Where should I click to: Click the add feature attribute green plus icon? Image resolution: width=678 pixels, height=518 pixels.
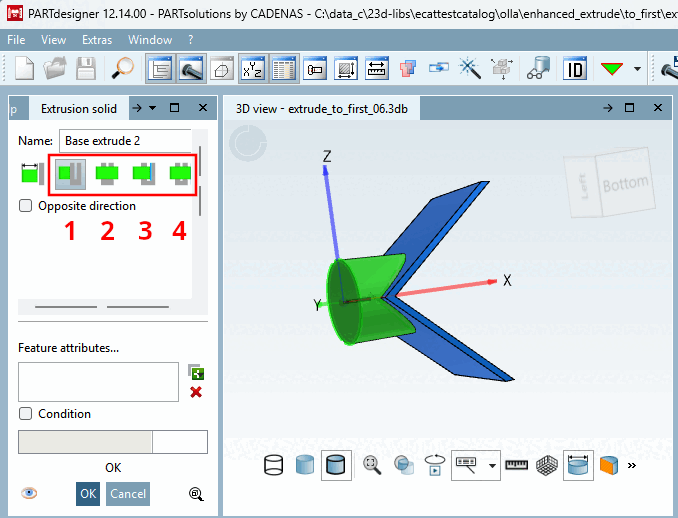coord(196,372)
